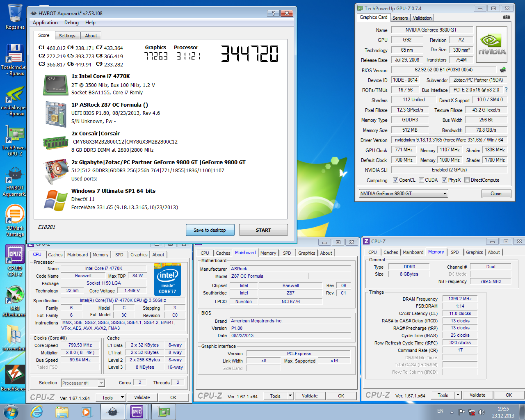Open MSI Afterburner desktop icon
Image resolution: width=525 pixels, height=420 pixels.
15,301
